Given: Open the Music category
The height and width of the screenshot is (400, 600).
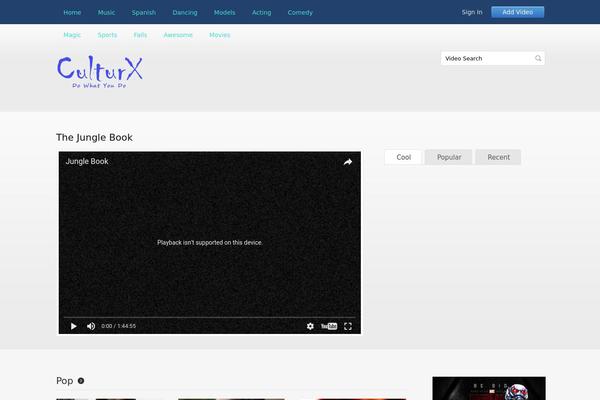Looking at the screenshot, I should (106, 13).
